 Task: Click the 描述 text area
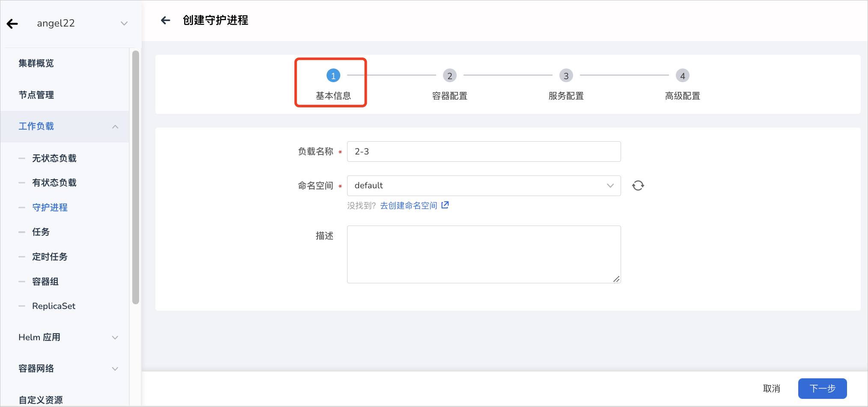pos(484,254)
